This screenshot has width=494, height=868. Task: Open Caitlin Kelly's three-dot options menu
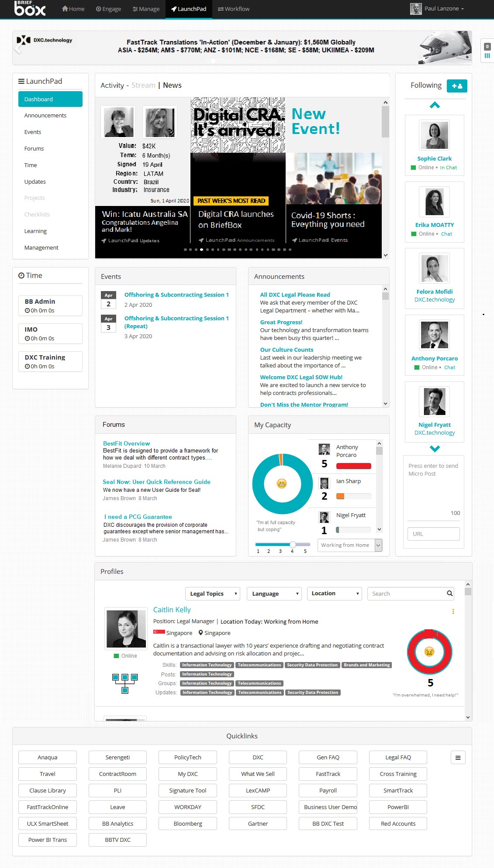(453, 611)
